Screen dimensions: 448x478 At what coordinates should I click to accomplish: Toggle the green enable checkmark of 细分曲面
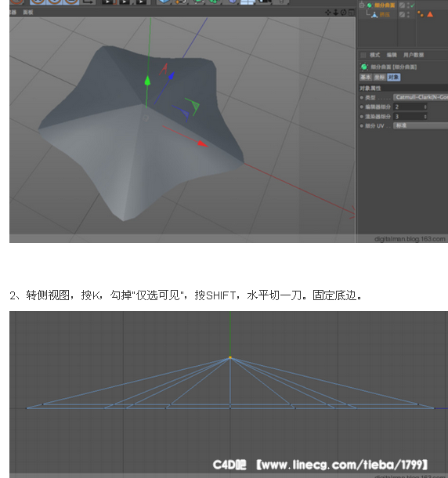[x=413, y=5]
